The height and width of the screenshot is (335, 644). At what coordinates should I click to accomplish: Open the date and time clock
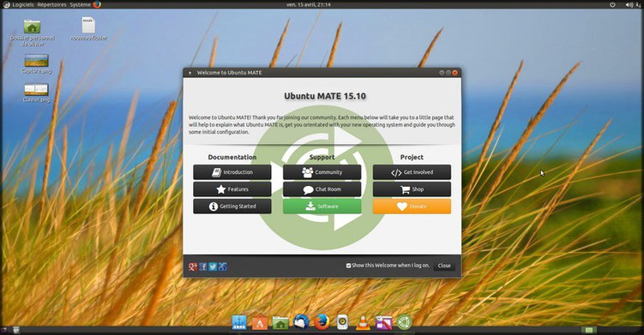(x=309, y=4)
